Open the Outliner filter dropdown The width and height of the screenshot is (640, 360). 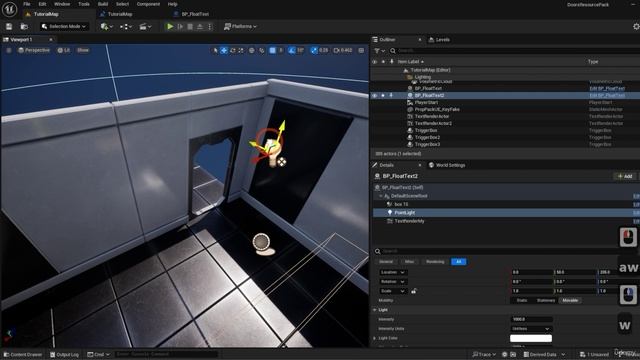tap(380, 51)
